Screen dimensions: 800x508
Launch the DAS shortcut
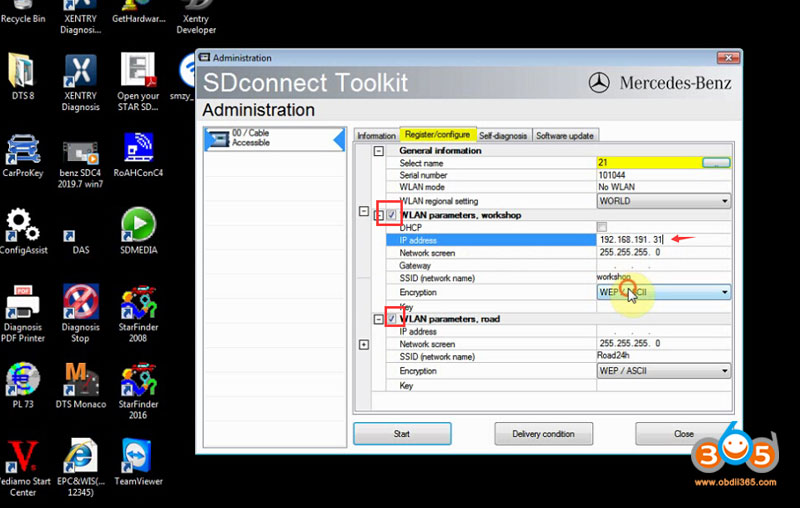pos(80,242)
